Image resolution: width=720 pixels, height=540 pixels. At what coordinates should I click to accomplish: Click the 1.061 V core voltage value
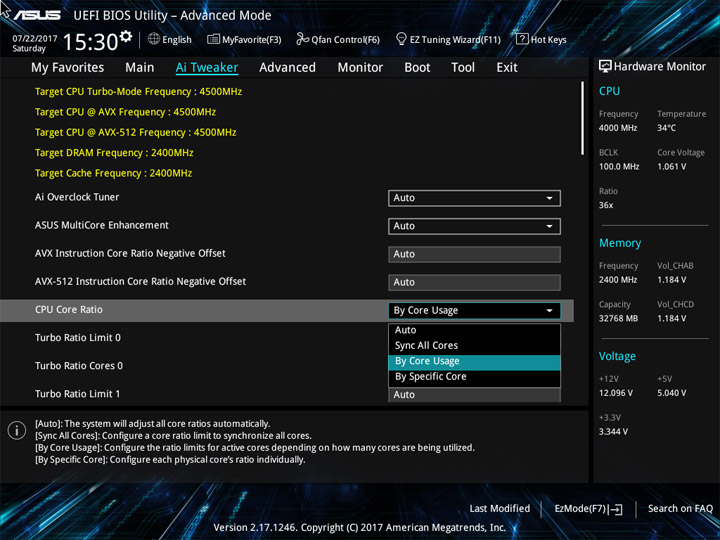pyautogui.click(x=671, y=167)
